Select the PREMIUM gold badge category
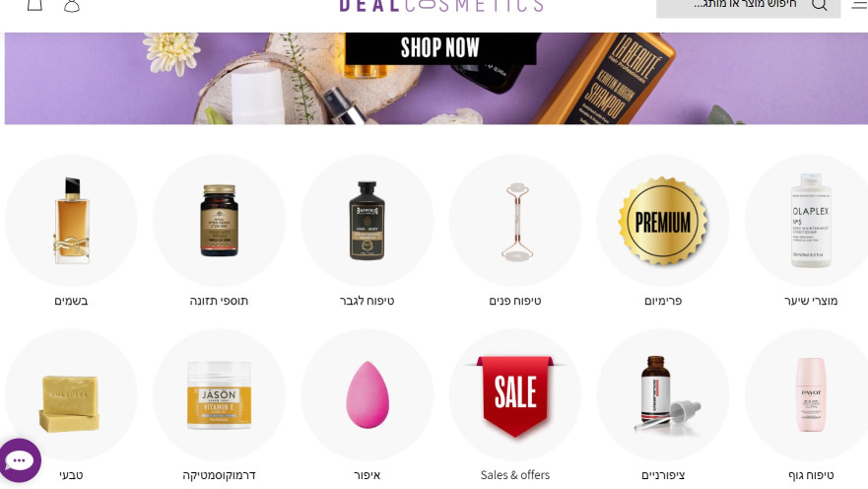Screen dimensions: 868x489 click(x=663, y=221)
